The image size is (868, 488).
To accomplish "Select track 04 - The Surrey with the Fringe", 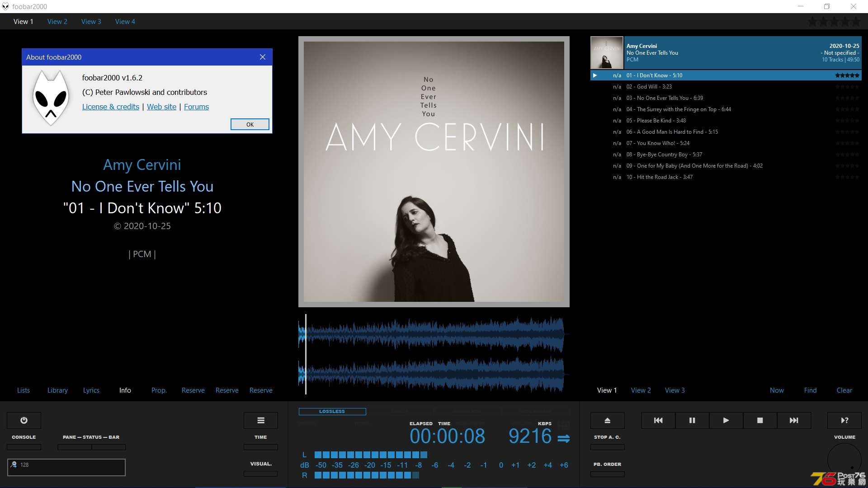I will point(726,109).
